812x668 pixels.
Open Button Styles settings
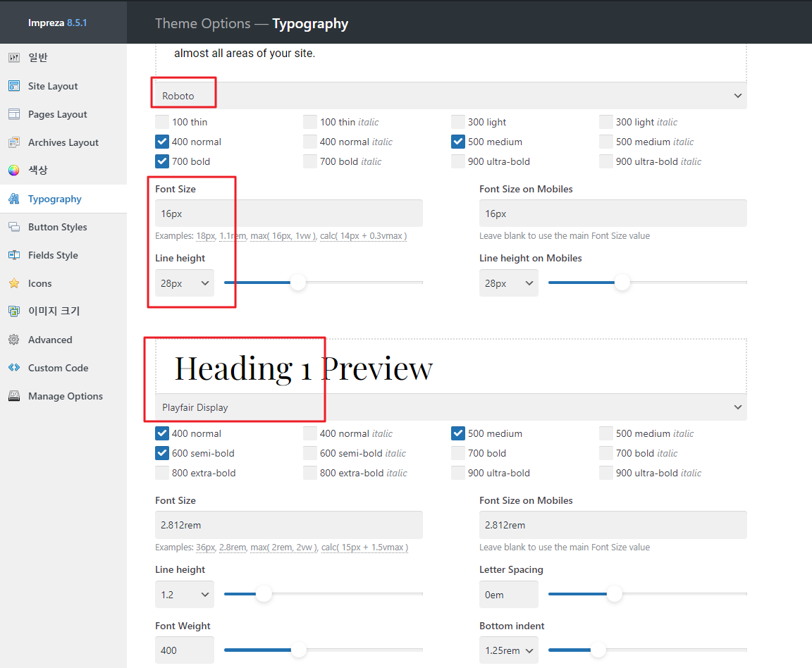(63, 227)
